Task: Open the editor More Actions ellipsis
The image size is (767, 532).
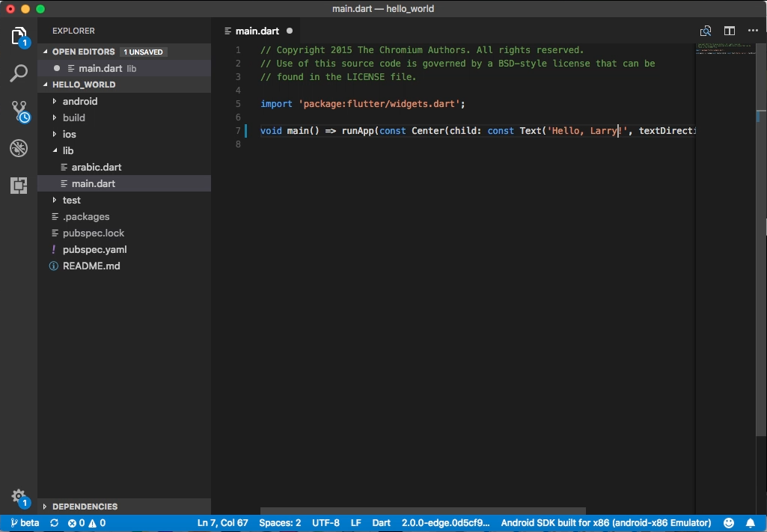Action: (753, 31)
